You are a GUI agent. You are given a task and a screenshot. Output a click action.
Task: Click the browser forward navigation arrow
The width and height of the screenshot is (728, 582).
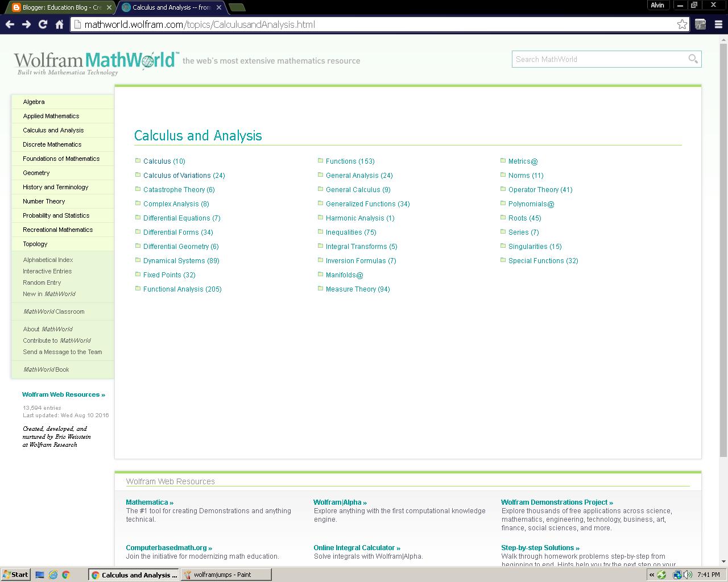click(x=26, y=24)
